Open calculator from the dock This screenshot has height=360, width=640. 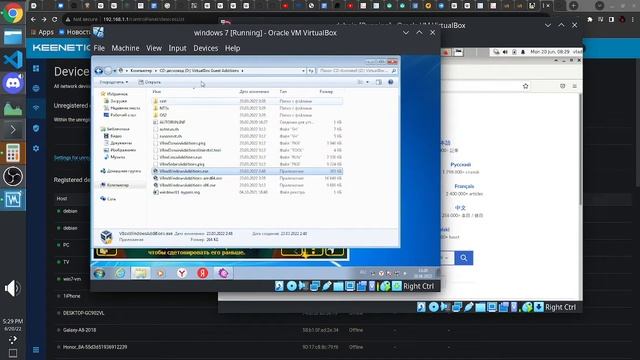point(13,153)
